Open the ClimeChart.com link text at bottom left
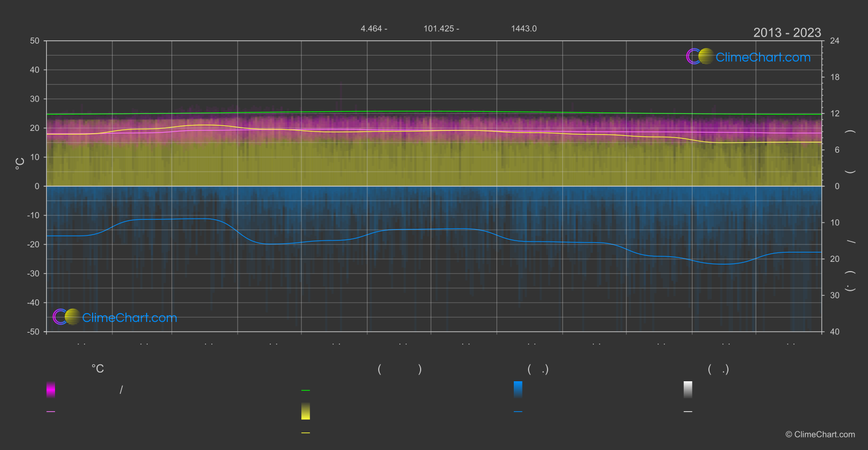The image size is (868, 450). pyautogui.click(x=130, y=317)
